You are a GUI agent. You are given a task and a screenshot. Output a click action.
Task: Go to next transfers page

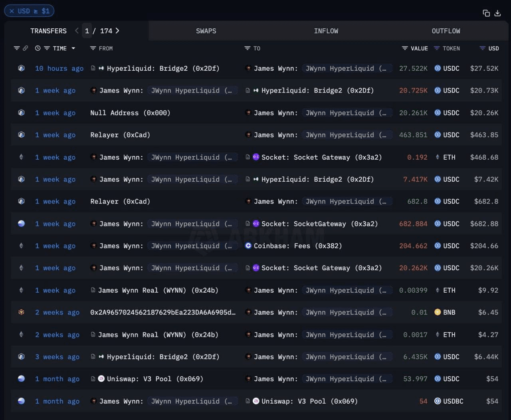(117, 31)
